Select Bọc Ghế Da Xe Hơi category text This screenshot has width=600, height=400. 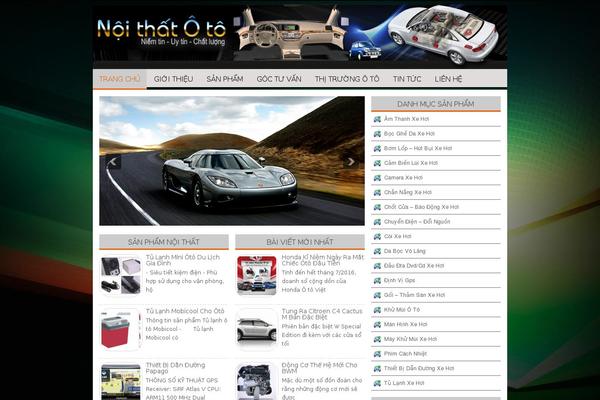[409, 134]
